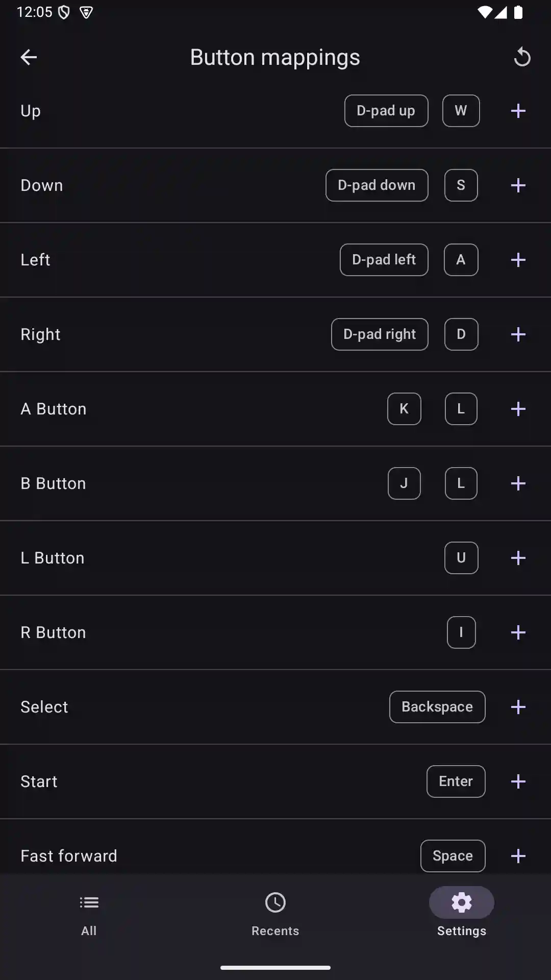Modify the Backspace binding for Select
This screenshot has height=980, width=551.
click(x=437, y=707)
